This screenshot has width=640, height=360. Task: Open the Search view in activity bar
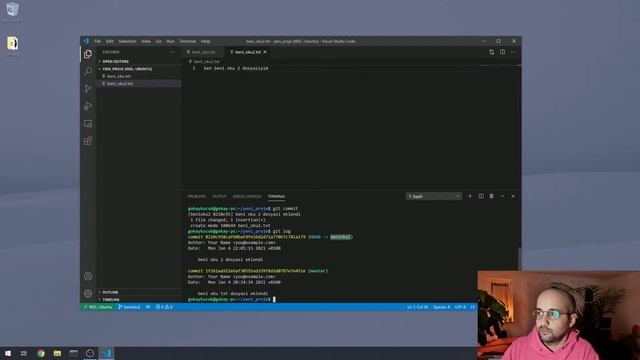coord(88,71)
